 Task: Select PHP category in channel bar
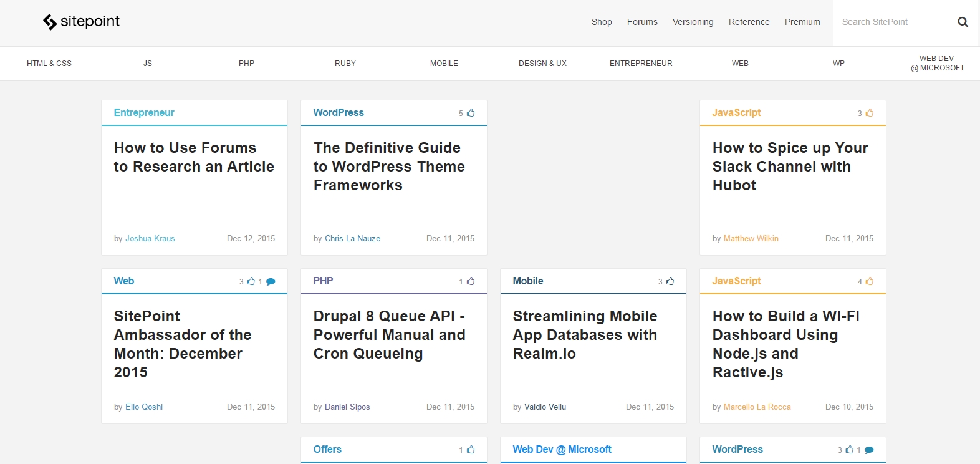click(246, 64)
